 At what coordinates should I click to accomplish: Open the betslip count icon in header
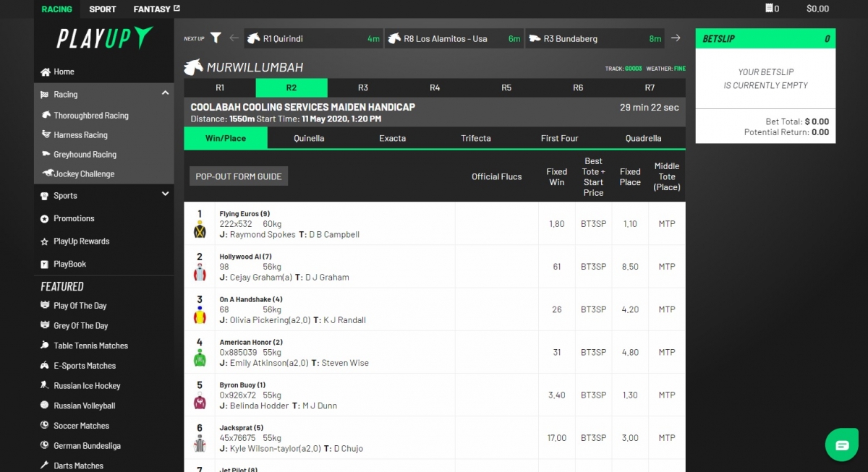click(x=772, y=9)
